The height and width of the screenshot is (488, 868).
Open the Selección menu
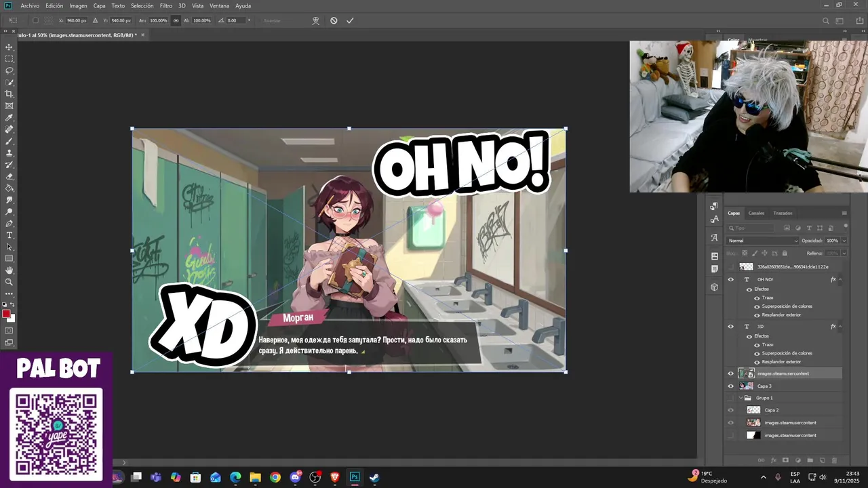click(142, 5)
